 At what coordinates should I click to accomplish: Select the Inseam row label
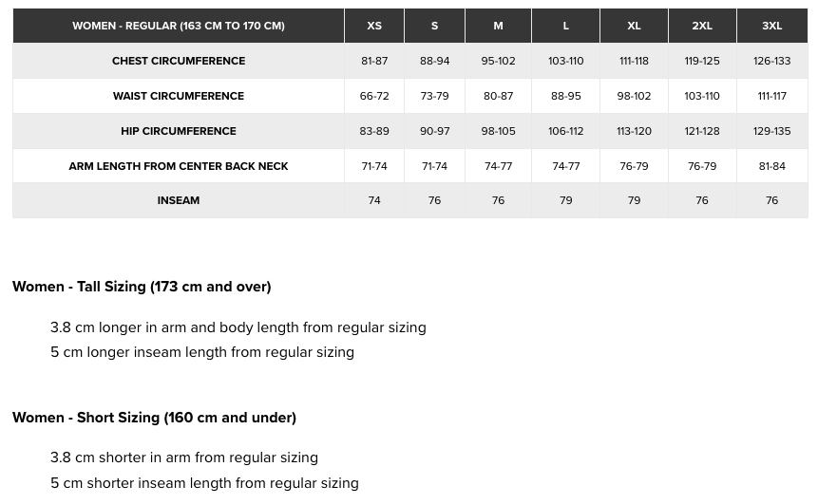[x=179, y=200]
